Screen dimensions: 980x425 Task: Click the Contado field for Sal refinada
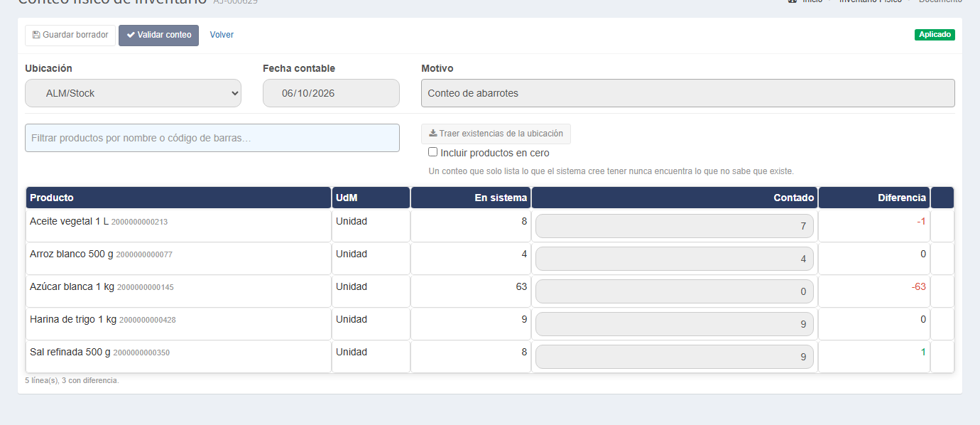pos(674,357)
